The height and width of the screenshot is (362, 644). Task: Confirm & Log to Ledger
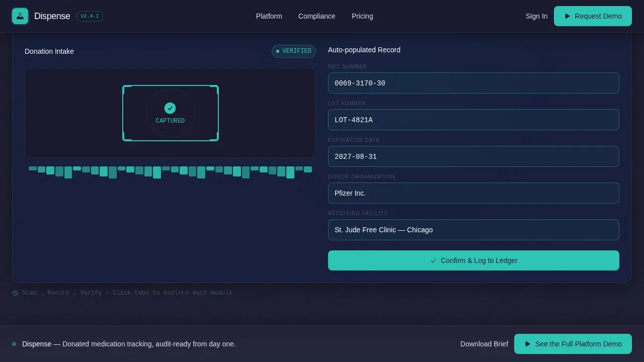[473, 260]
